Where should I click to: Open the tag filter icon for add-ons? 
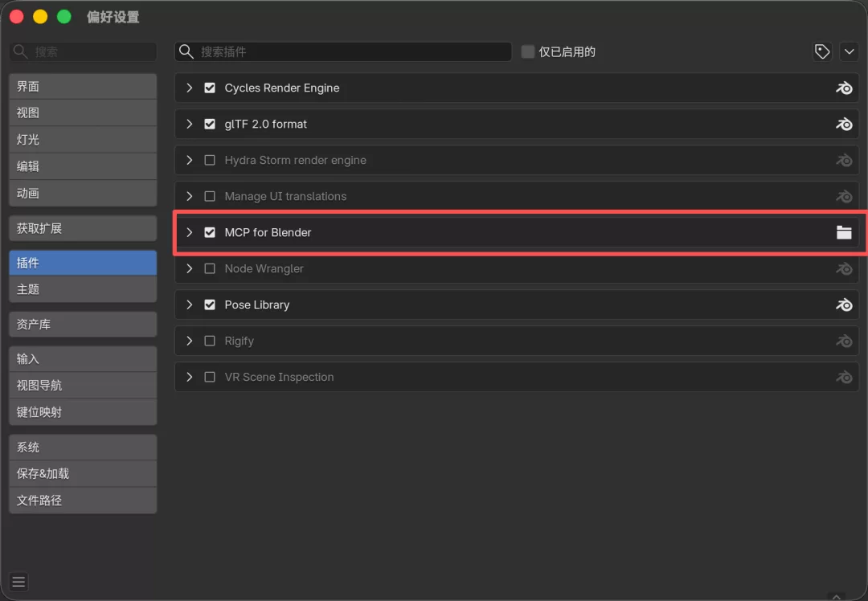pos(822,51)
